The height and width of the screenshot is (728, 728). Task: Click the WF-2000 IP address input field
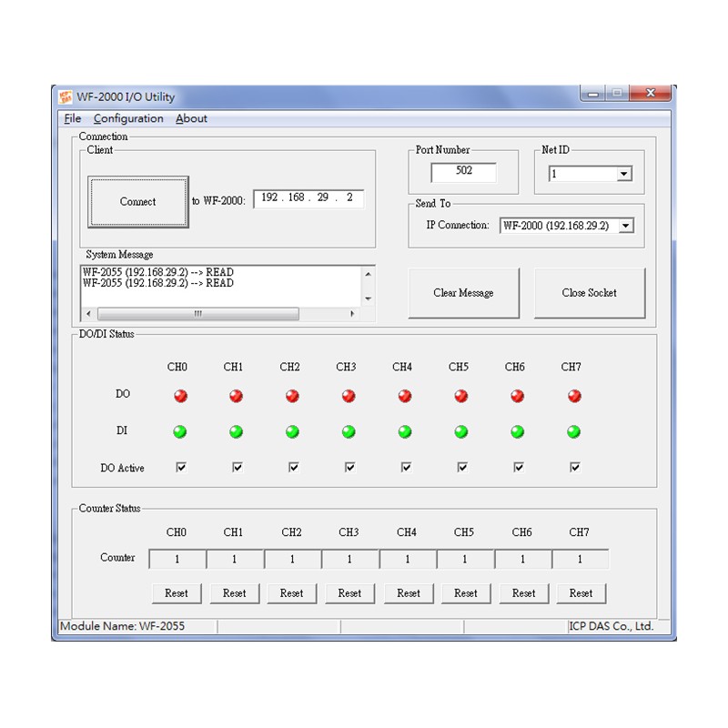pyautogui.click(x=309, y=198)
